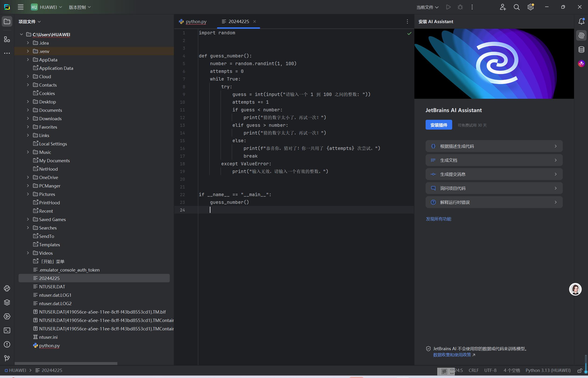The image size is (588, 378).
Task: Open the Git version control tool window
Action: [x=7, y=358]
